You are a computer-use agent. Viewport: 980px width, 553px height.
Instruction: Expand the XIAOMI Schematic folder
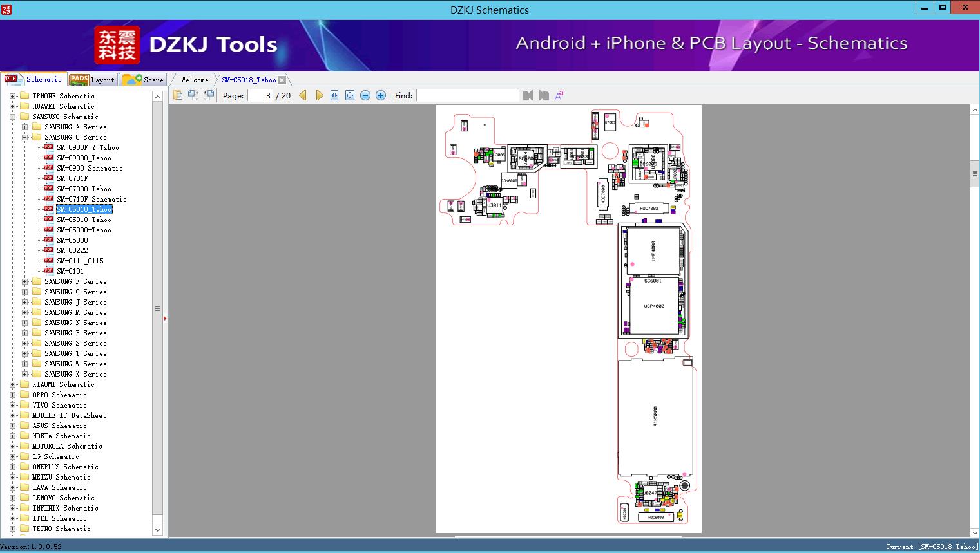click(x=12, y=384)
